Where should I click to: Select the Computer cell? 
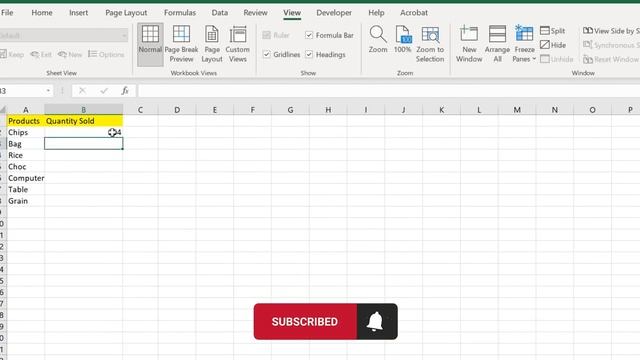tap(25, 178)
